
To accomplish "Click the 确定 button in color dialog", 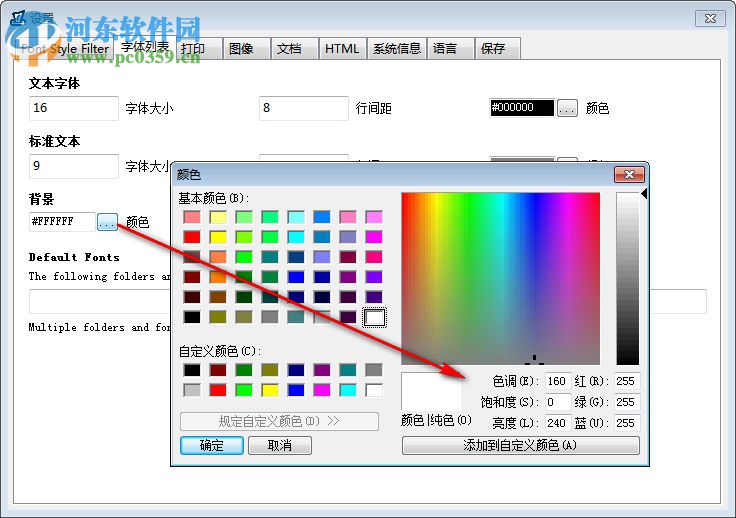I will [212, 445].
